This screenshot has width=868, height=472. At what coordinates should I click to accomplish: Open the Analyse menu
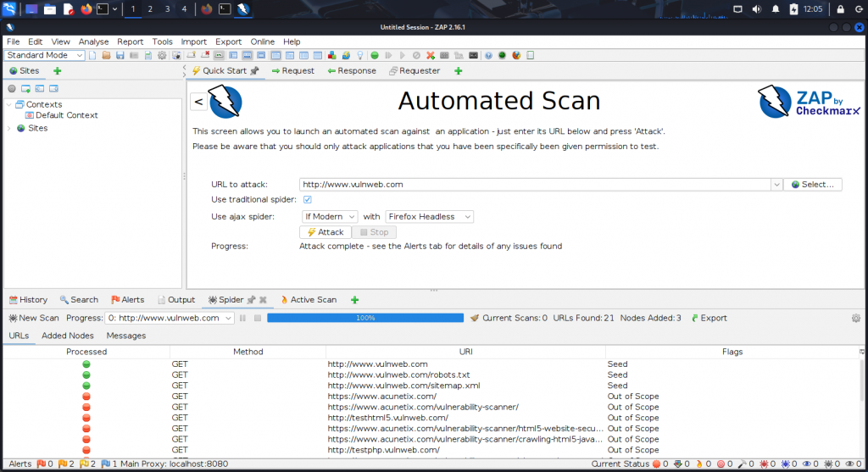[x=93, y=42]
